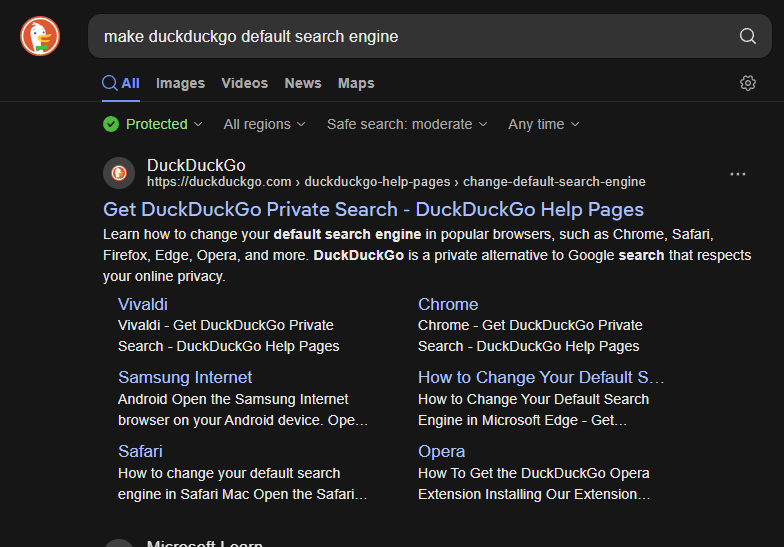Click 'Engine in Microsoft Edge - Get…' text
This screenshot has height=547, width=784.
click(x=522, y=420)
